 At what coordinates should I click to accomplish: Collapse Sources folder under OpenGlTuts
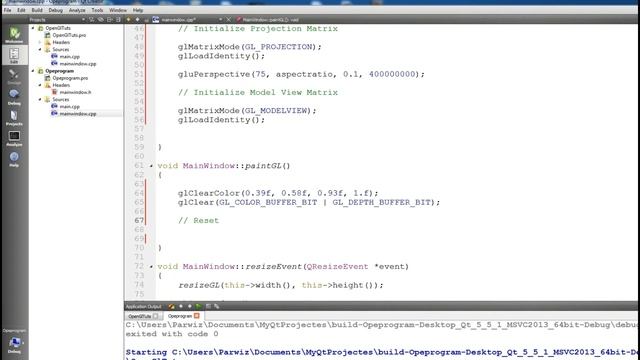[40, 49]
